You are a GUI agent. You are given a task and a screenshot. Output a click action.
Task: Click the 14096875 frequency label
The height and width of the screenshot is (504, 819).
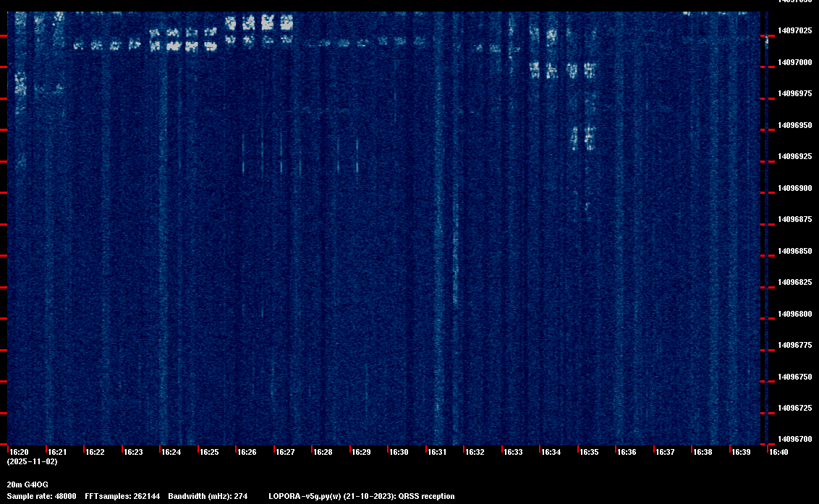pos(795,219)
